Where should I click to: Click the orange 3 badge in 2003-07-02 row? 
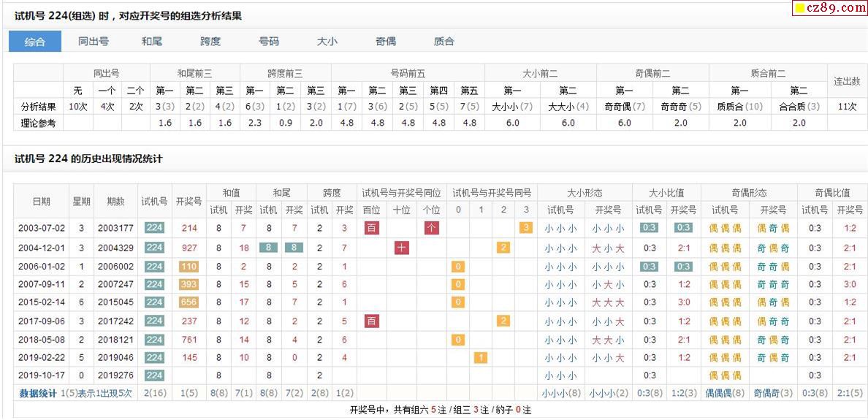526,228
